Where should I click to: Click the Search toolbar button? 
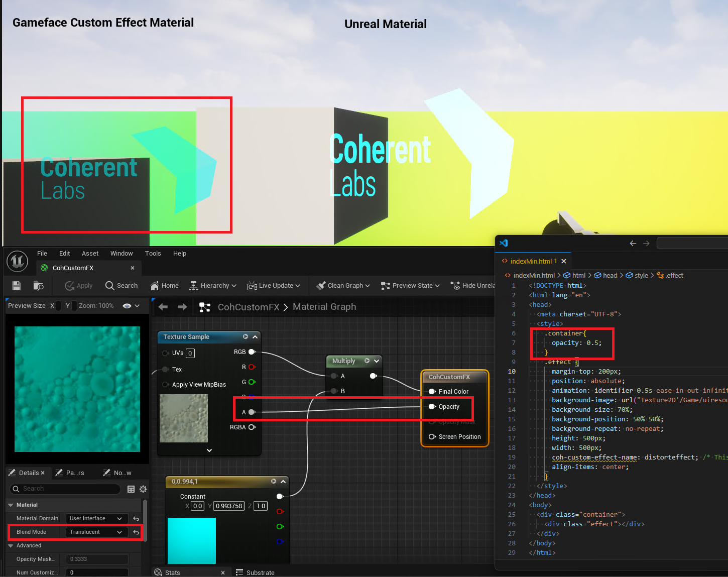click(122, 286)
